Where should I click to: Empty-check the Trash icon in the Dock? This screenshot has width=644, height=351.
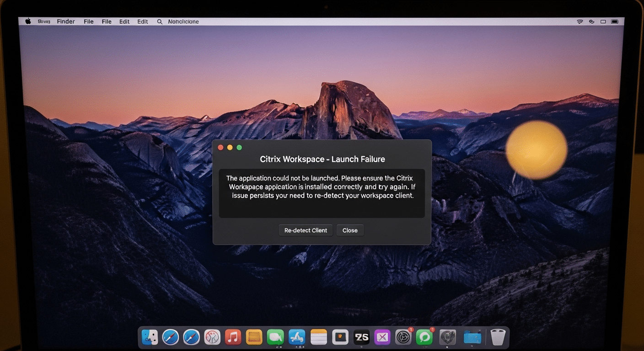point(497,337)
